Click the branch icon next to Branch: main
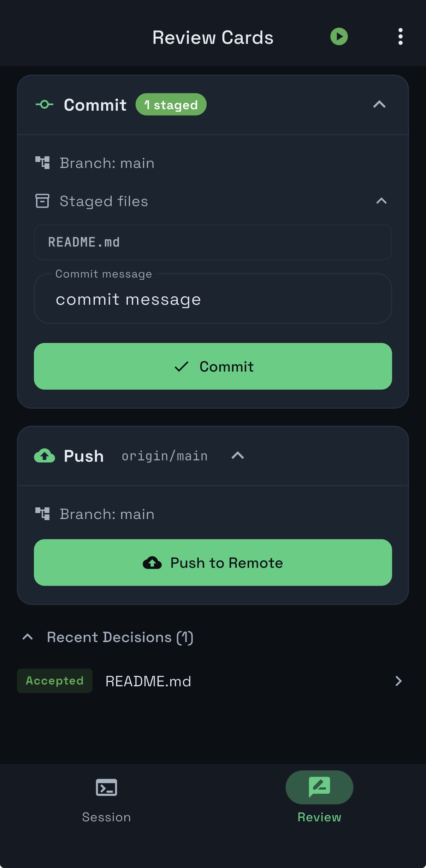 point(43,163)
